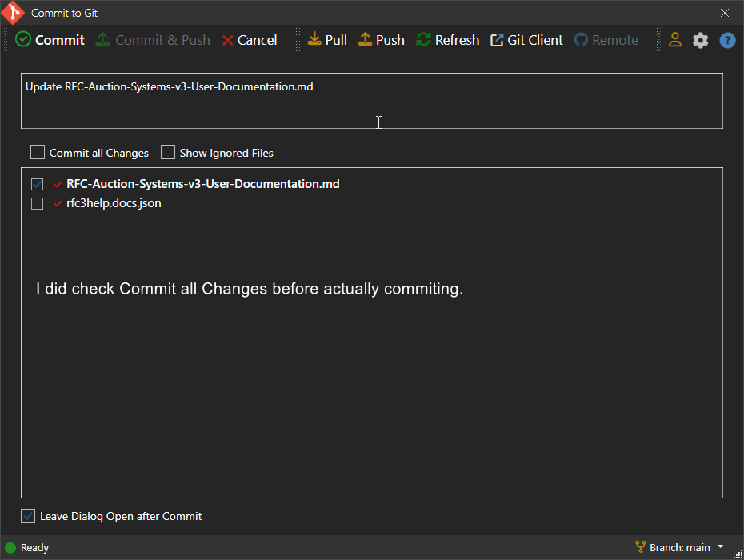Enable the Commit all Changes checkbox
Viewport: 744px width, 560px height.
click(x=38, y=152)
